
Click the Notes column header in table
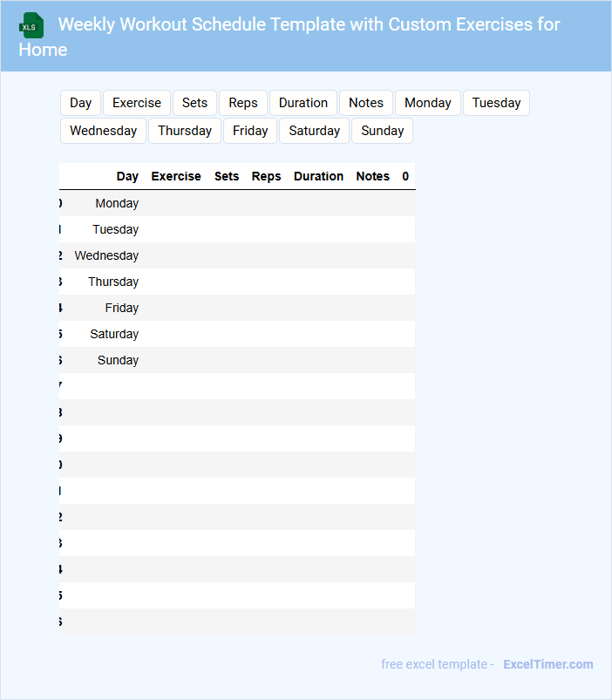pyautogui.click(x=373, y=176)
